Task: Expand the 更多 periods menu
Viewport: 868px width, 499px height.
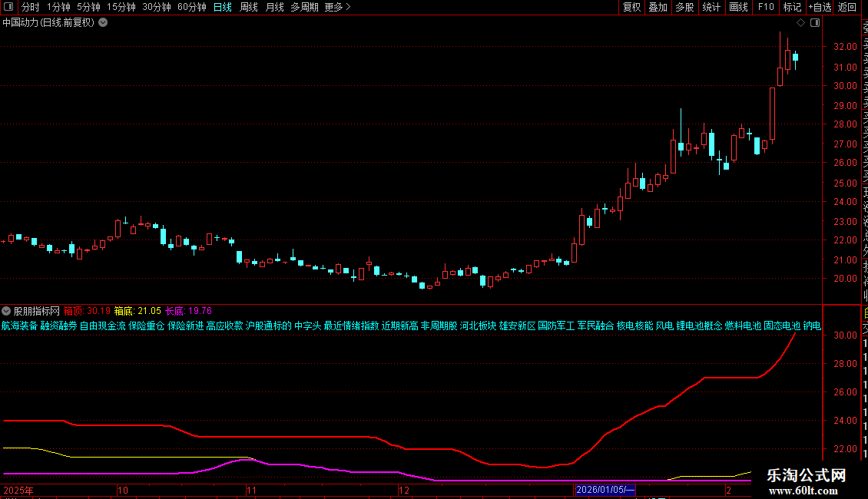Action: (337, 7)
